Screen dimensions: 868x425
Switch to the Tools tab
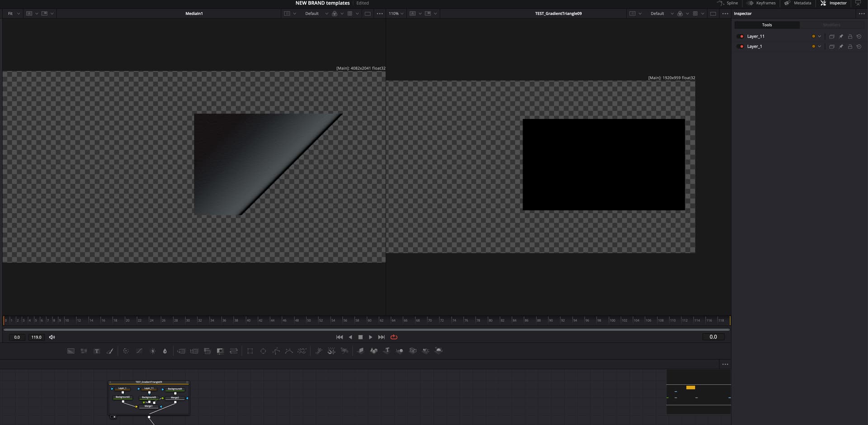tap(767, 25)
